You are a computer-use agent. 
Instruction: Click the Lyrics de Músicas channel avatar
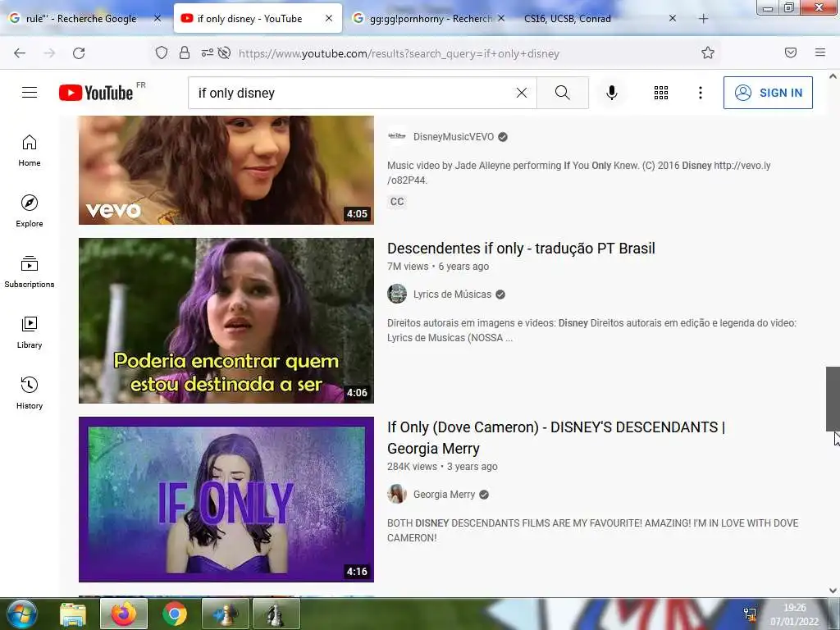point(397,294)
